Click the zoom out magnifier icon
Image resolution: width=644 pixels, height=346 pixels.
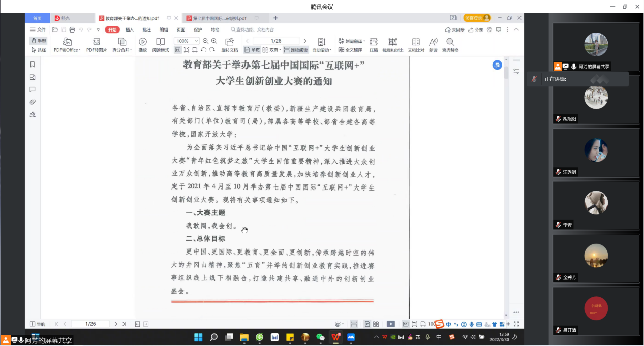click(206, 41)
